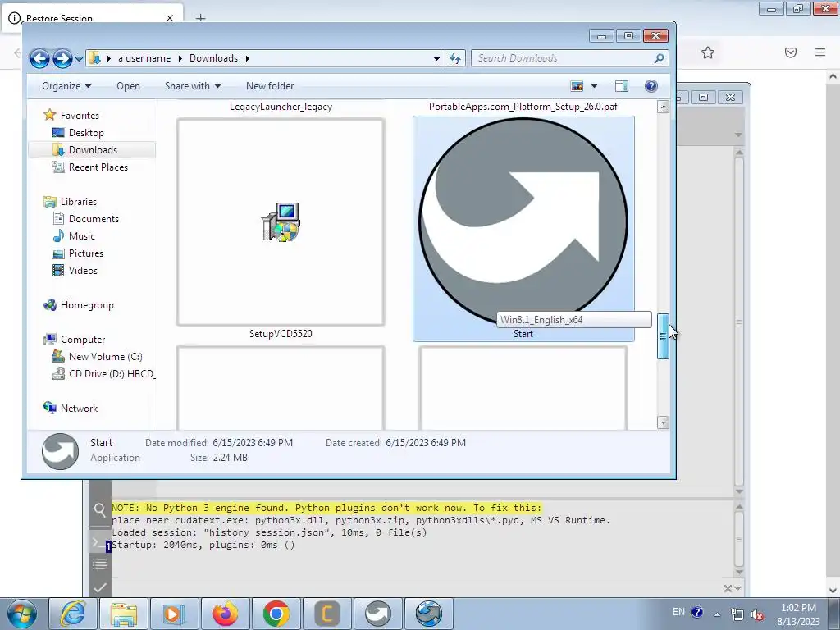The image size is (840, 630).
Task: Refresh the Downloads folder view
Action: click(455, 58)
